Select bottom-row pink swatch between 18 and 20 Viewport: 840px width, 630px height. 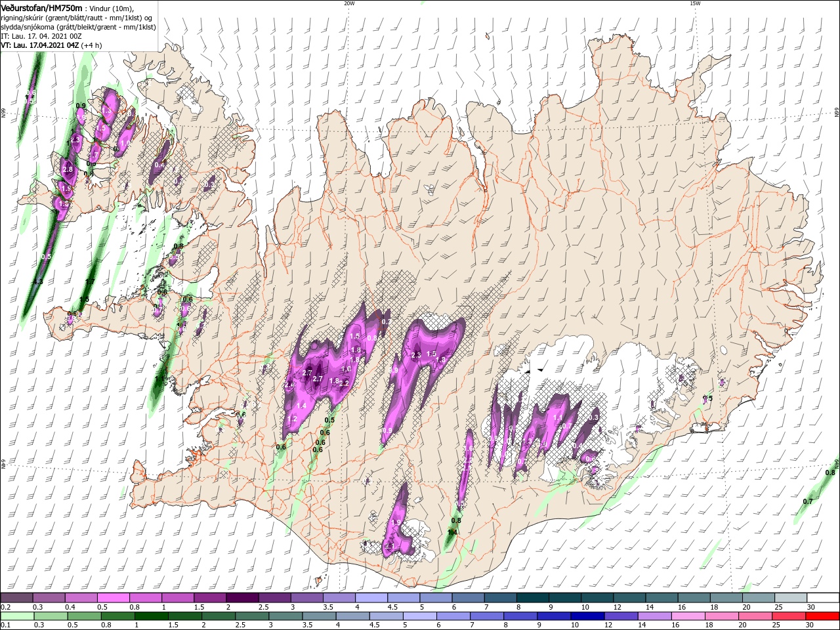pos(722,616)
